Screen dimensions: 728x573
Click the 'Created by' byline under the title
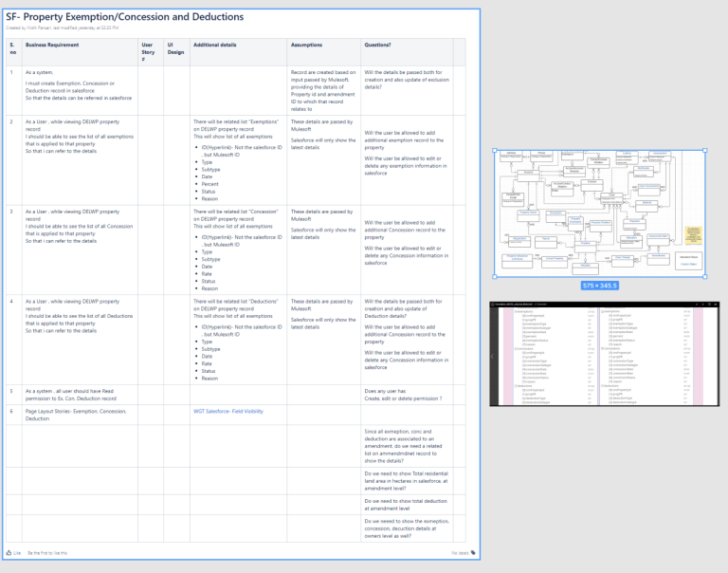[63, 28]
